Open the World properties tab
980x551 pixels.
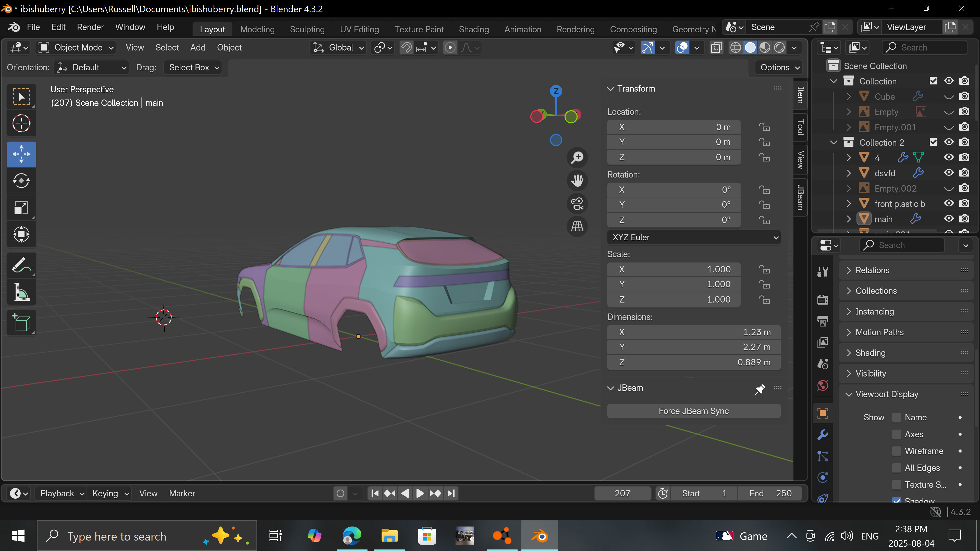tap(823, 386)
